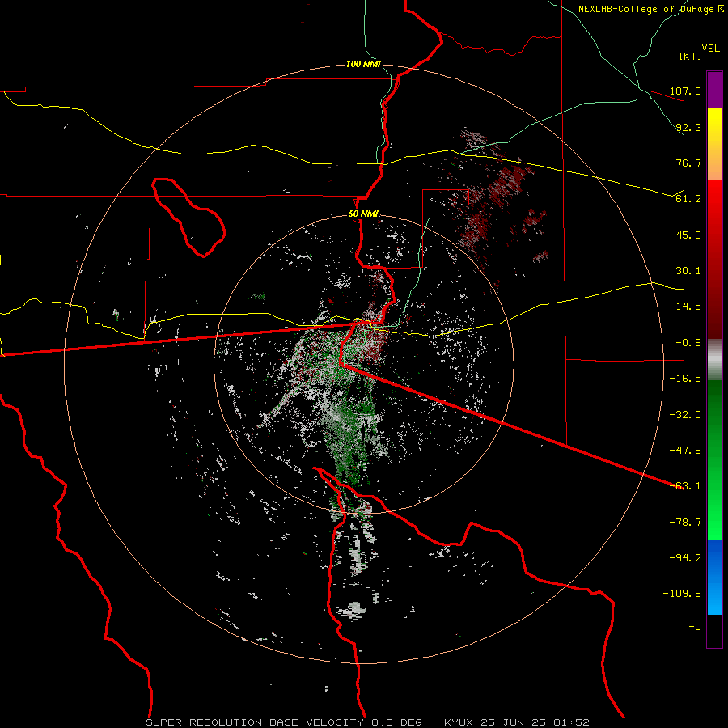The image size is (728, 728).
Task: Click the purple segment of the velocity color bar
Action: point(714,90)
